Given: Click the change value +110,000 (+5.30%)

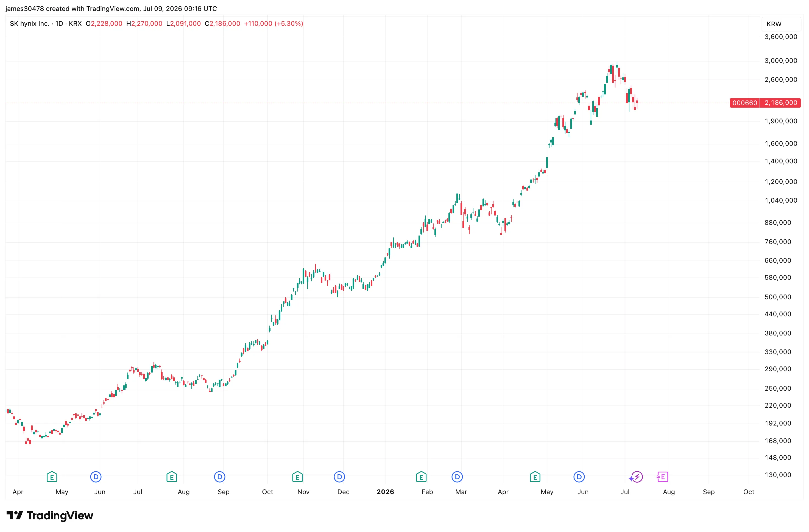Looking at the screenshot, I should (x=274, y=23).
